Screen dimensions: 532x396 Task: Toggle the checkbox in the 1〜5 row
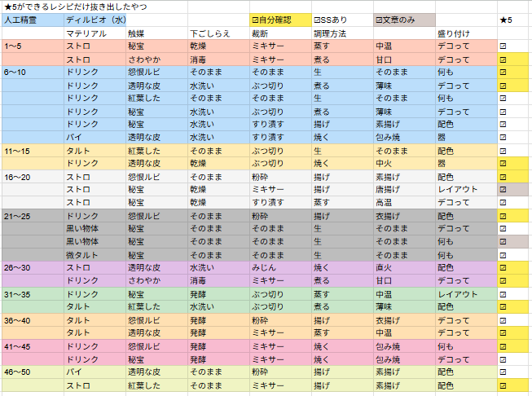(503, 46)
